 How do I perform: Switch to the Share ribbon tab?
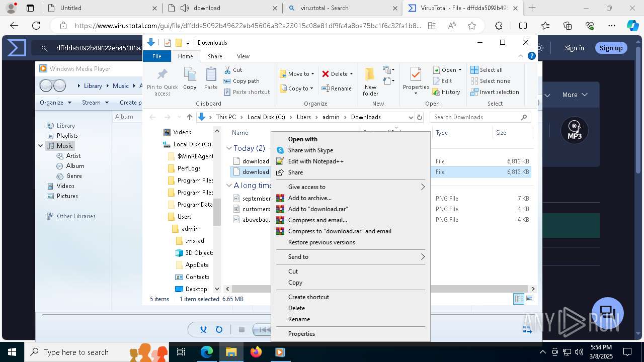coord(215,56)
